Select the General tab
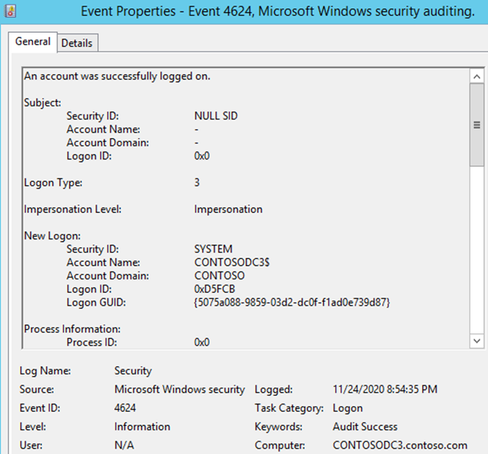This screenshot has width=488, height=454. 33,42
